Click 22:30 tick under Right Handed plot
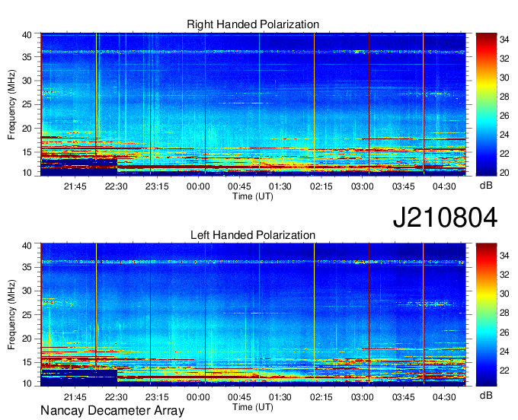 click(117, 186)
